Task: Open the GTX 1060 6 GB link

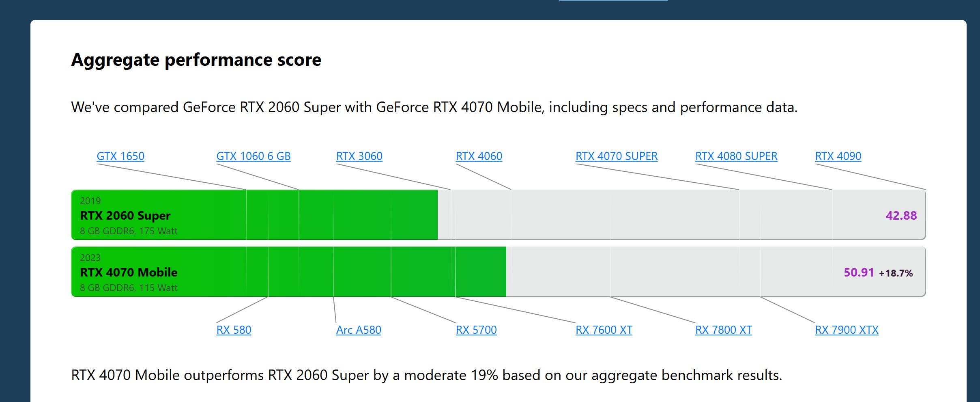Action: point(254,156)
